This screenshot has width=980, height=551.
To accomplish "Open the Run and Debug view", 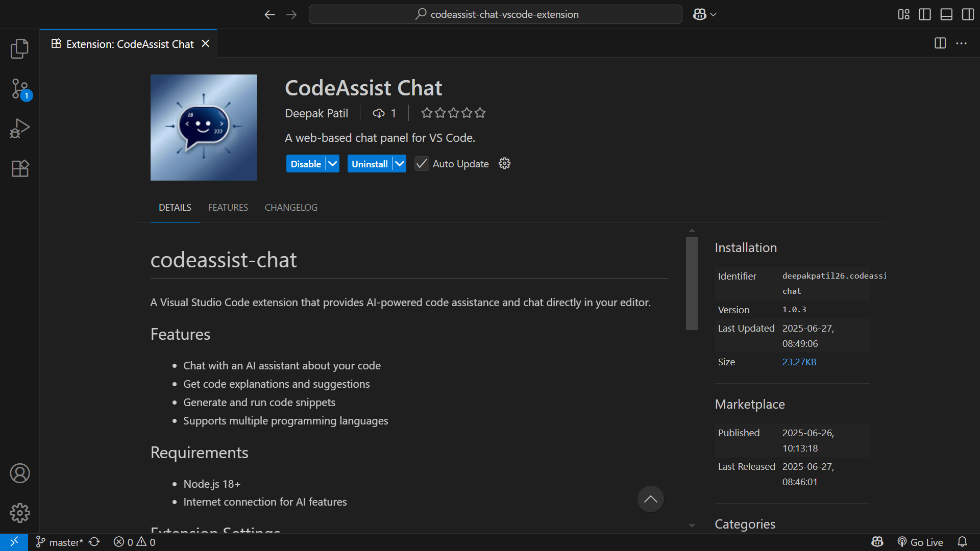I will click(x=19, y=128).
